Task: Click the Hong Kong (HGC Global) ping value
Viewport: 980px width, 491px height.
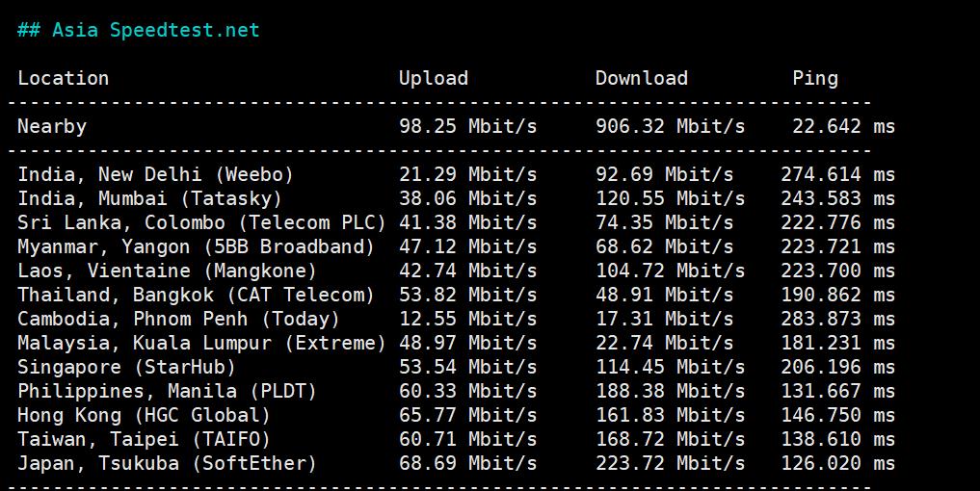Action: click(x=837, y=416)
